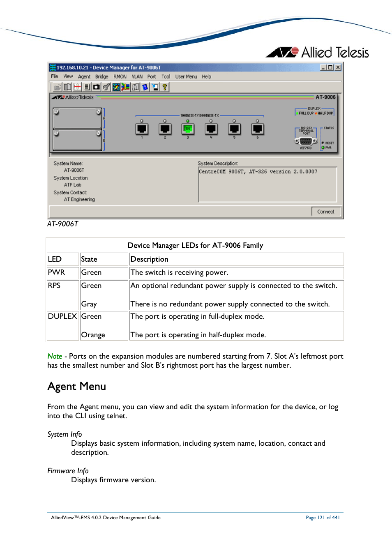392x555 pixels.
Task: Click the 'DUPLEX' table cell
Action: tap(63, 326)
